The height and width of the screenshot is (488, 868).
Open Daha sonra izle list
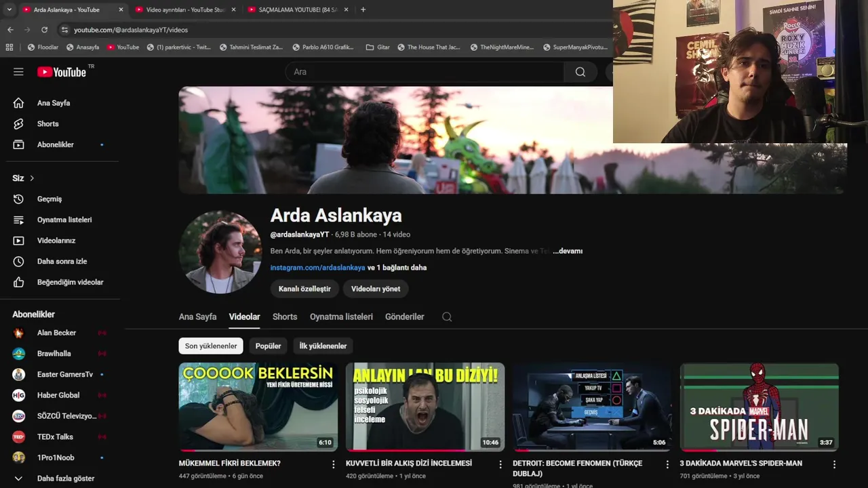(62, 262)
